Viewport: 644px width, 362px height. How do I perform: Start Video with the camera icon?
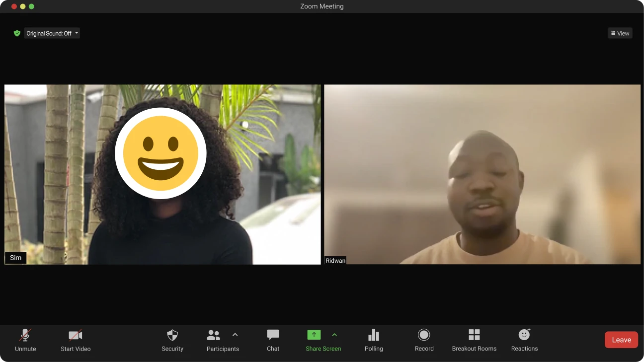76,340
